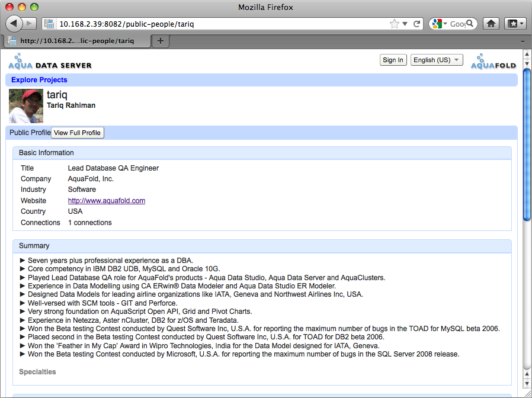
Task: Click the 'Specialties' heading
Action: pyautogui.click(x=37, y=372)
